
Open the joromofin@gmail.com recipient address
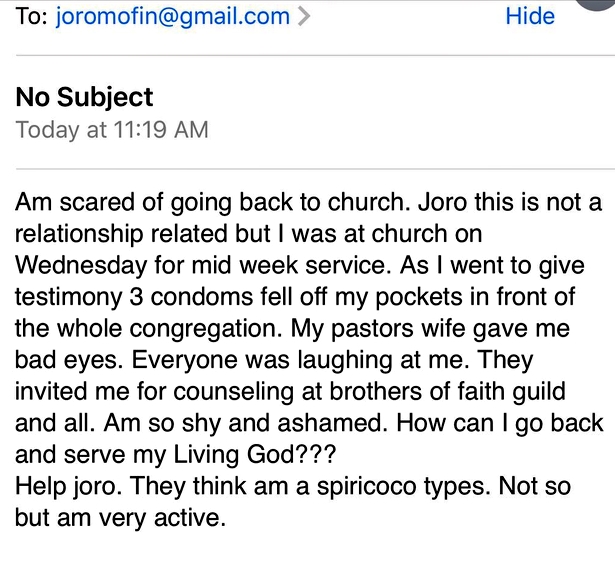click(x=172, y=17)
